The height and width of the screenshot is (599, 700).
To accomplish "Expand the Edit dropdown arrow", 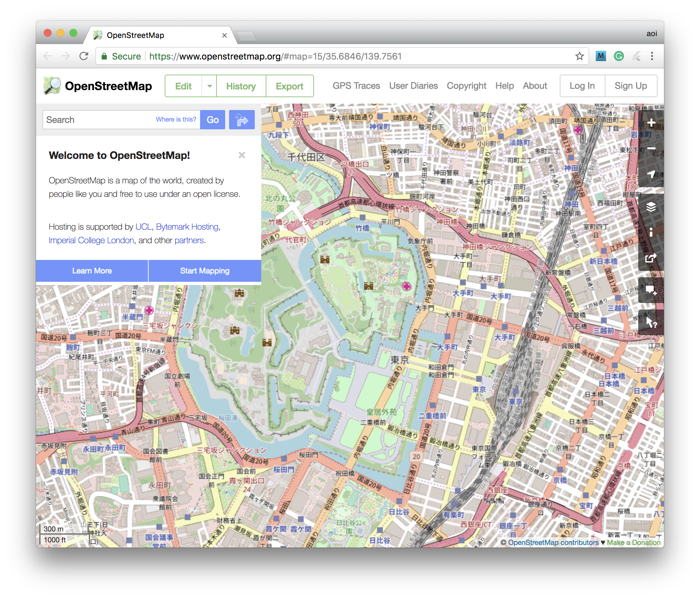I will point(209,86).
